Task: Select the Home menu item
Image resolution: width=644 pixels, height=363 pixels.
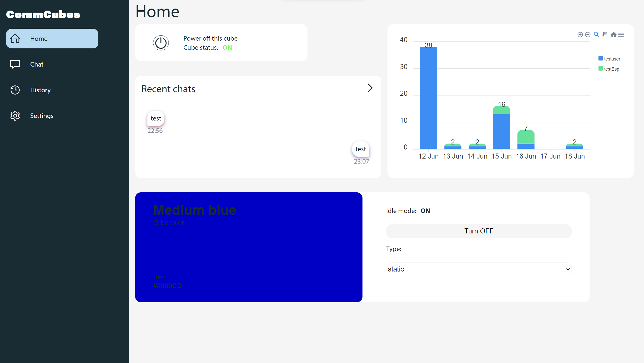Action: pos(52,39)
